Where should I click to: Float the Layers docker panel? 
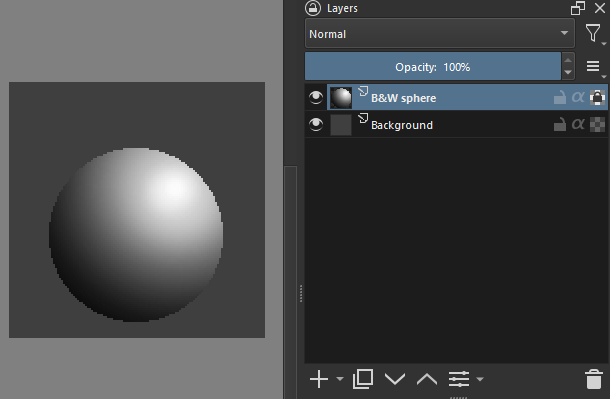coord(578,8)
